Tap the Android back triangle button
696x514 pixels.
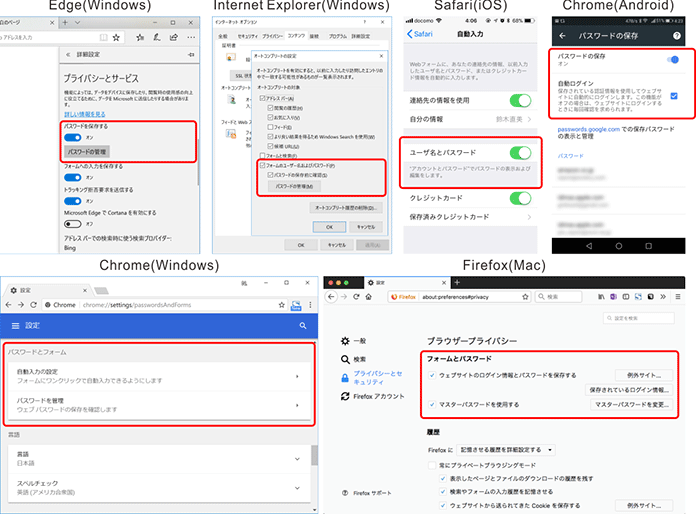[x=589, y=246]
